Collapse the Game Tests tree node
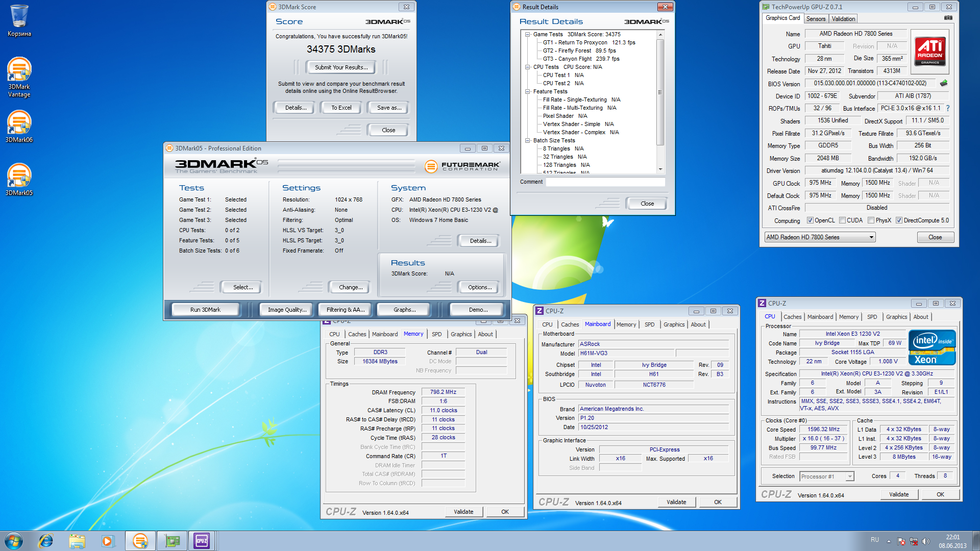Image resolution: width=980 pixels, height=551 pixels. coord(527,34)
